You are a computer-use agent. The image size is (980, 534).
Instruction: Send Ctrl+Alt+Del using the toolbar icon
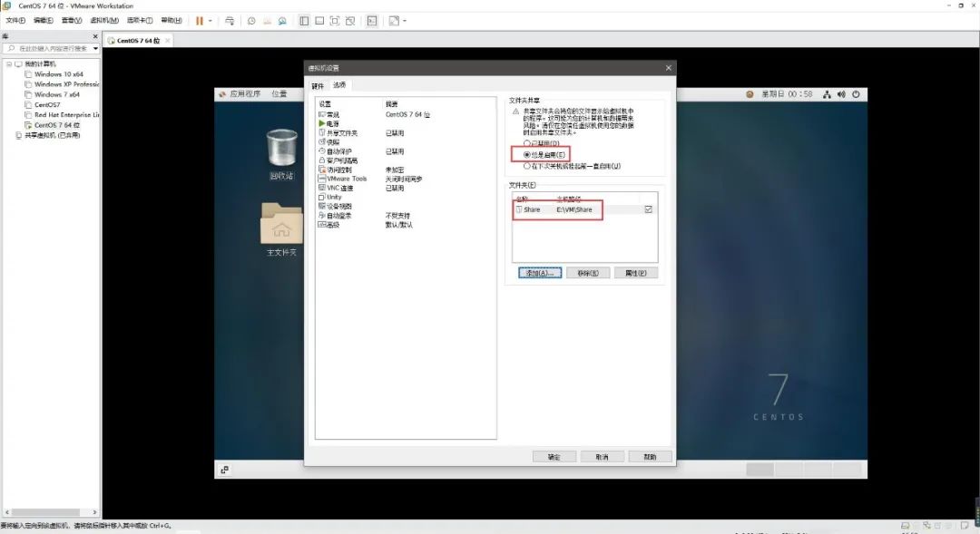[230, 21]
